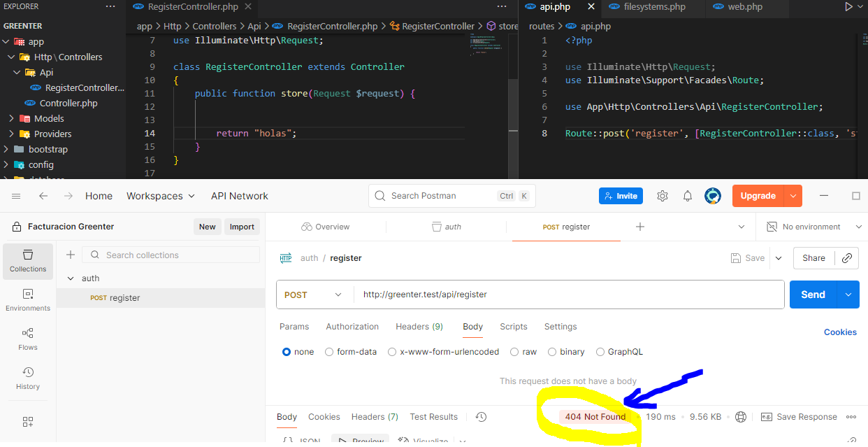Go back with the Postman back arrow

tap(43, 196)
